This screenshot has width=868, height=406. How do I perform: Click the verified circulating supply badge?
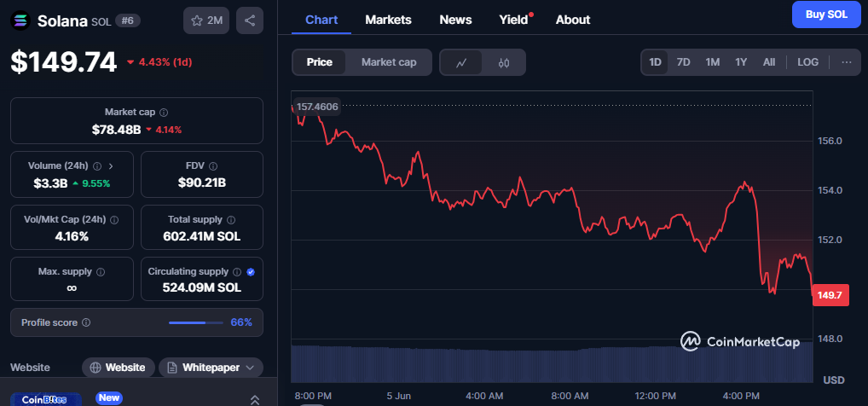(250, 272)
